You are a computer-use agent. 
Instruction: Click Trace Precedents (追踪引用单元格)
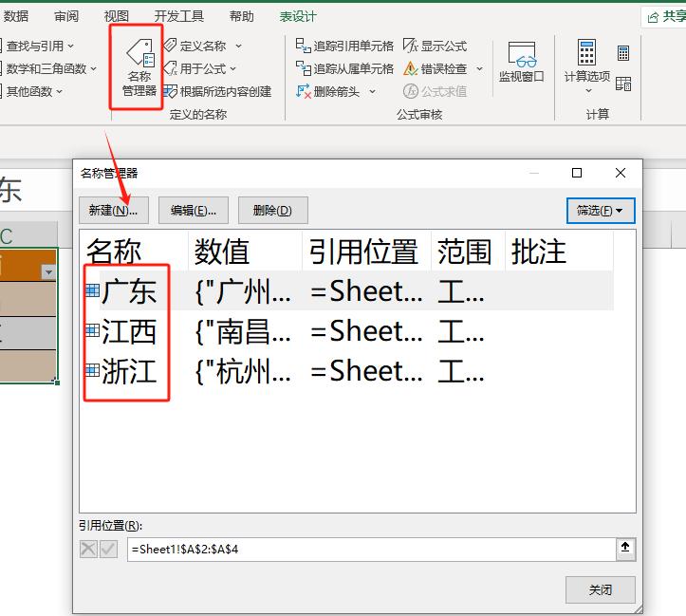pos(344,46)
